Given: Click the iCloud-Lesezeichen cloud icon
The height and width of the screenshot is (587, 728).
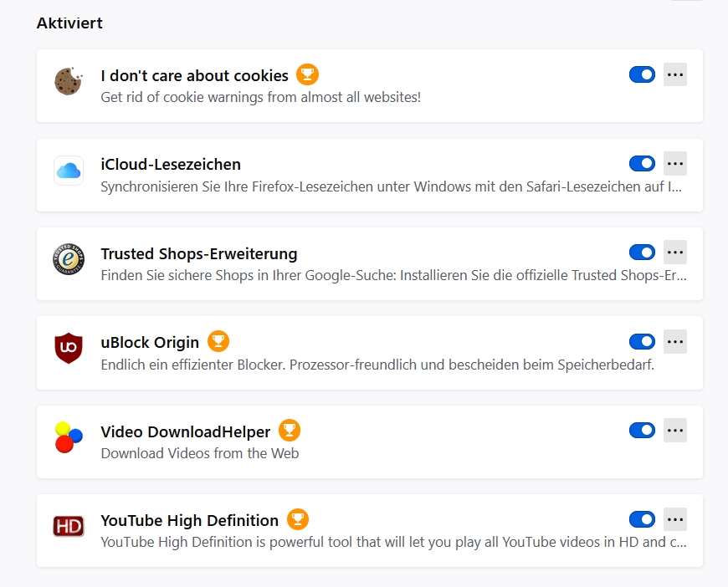Looking at the screenshot, I should tap(68, 171).
